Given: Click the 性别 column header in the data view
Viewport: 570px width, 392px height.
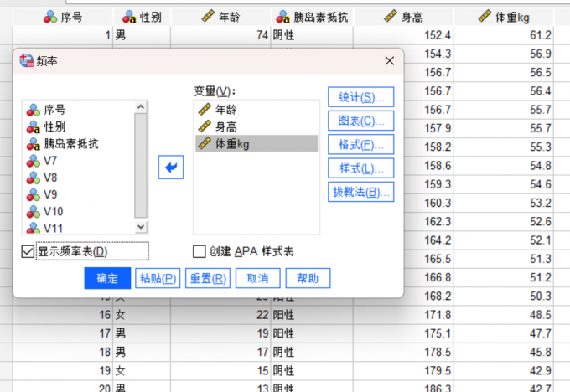Looking at the screenshot, I should pyautogui.click(x=142, y=17).
